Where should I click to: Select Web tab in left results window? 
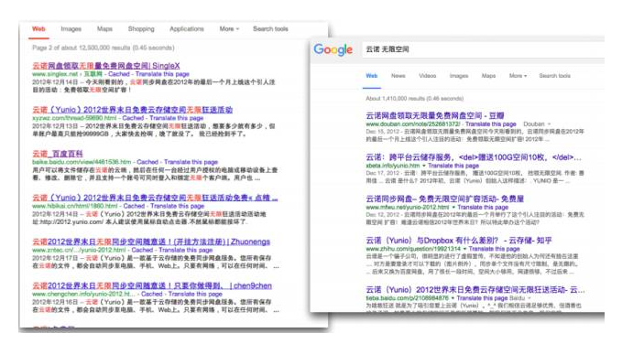[38, 28]
